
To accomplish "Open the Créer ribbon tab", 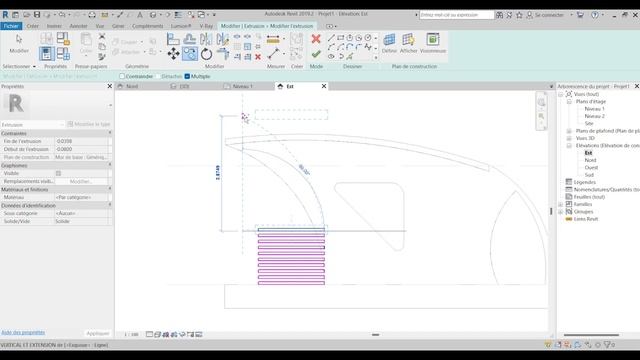I will pos(33,26).
